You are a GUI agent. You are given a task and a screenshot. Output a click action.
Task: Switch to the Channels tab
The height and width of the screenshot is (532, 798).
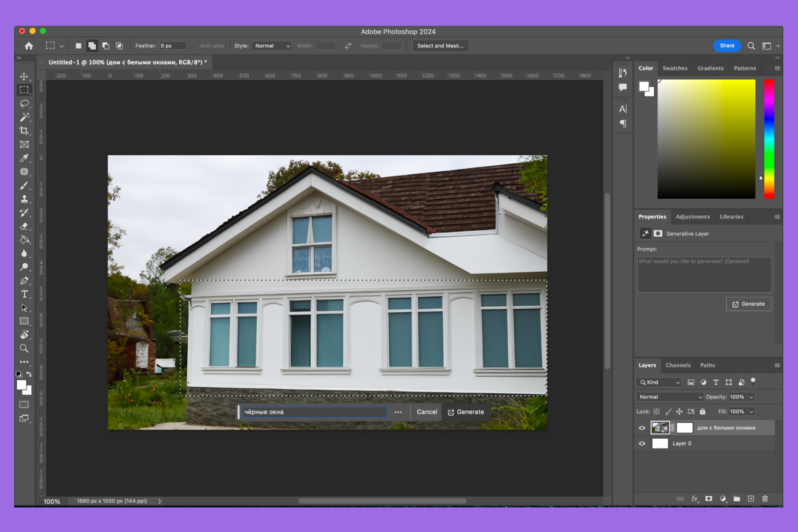[x=678, y=365]
